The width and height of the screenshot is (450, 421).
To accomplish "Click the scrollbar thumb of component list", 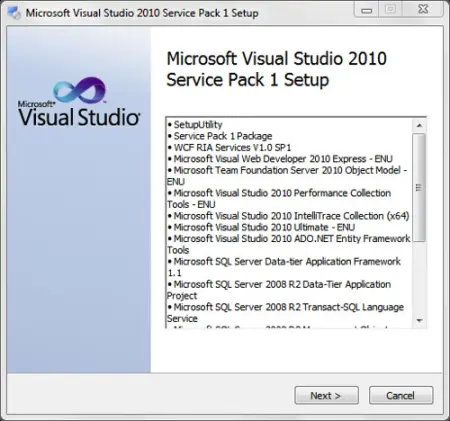I will (x=419, y=187).
